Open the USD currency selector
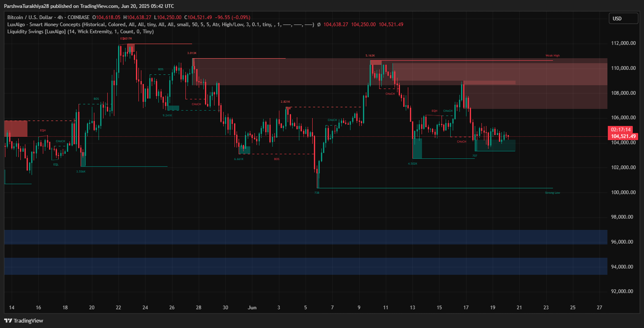The height and width of the screenshot is (328, 644). click(x=623, y=18)
